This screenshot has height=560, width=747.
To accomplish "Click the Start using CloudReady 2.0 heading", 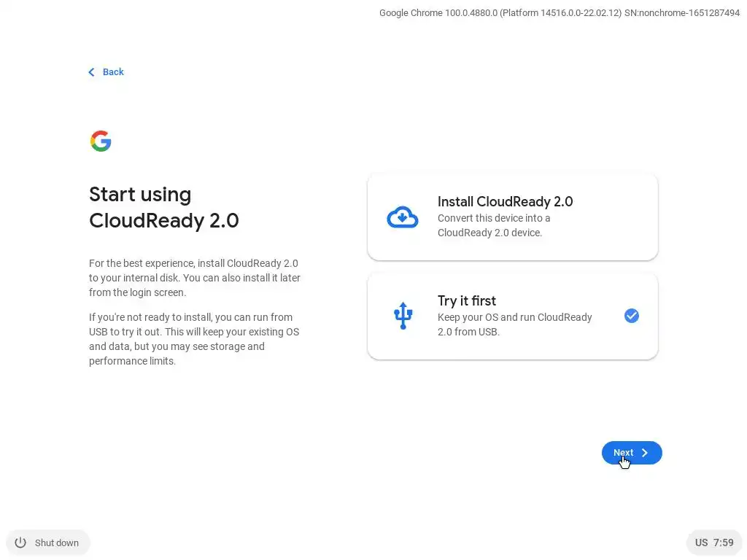I will click(164, 207).
